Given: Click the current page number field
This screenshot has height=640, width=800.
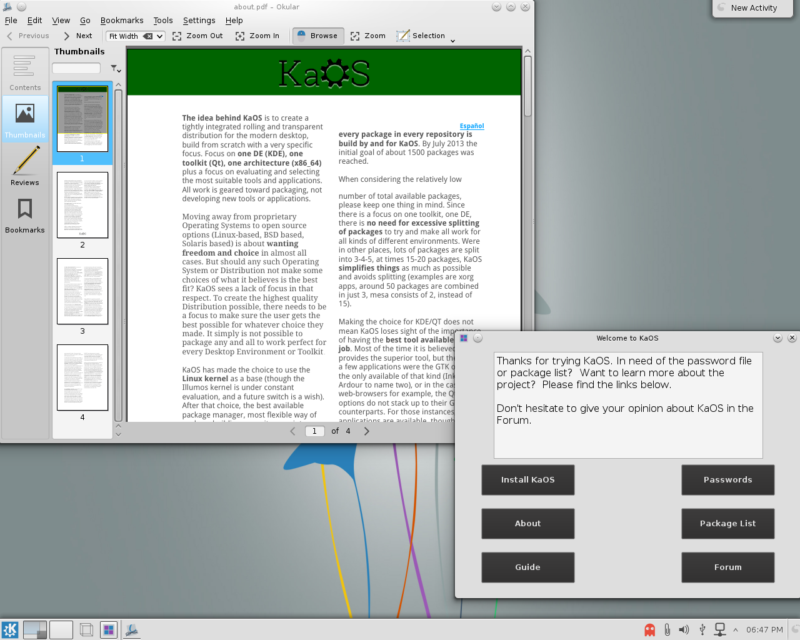Looking at the screenshot, I should (315, 431).
